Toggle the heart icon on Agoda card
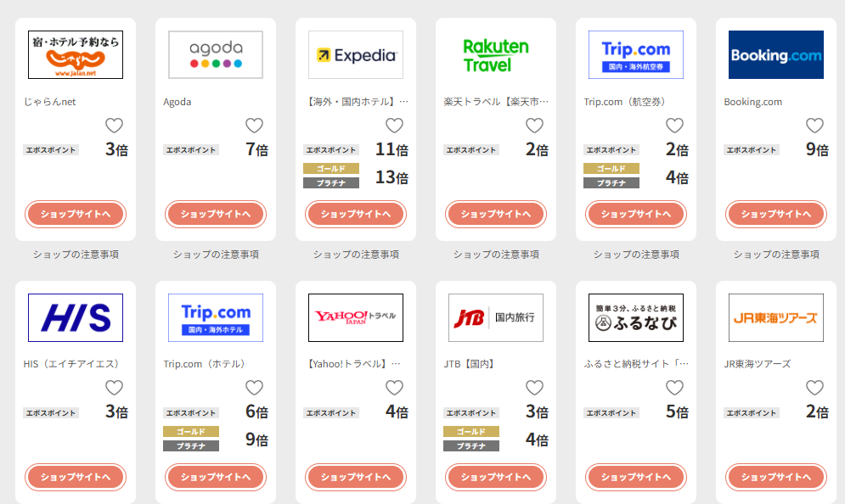This screenshot has height=504, width=845. pos(254,126)
